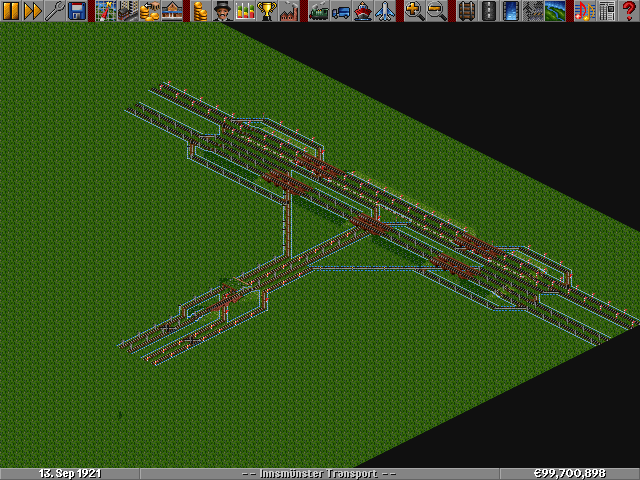The width and height of the screenshot is (640, 480).
Task: Pause the game
Action: (x=11, y=11)
